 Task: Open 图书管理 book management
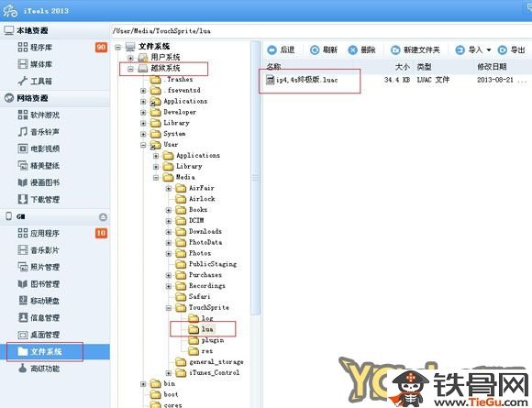pos(45,284)
